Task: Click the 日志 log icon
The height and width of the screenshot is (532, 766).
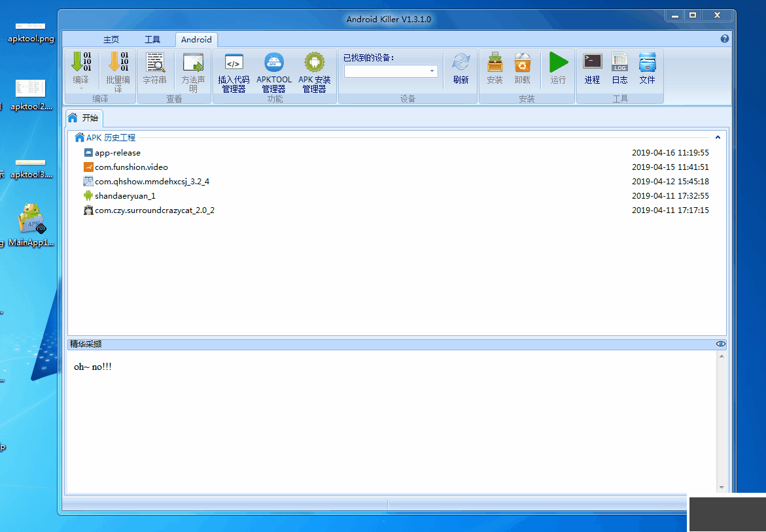Action: pos(619,63)
